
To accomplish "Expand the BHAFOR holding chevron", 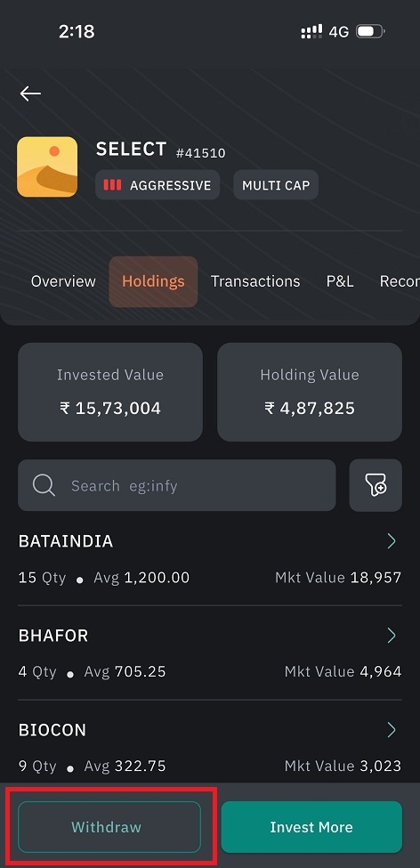I will pos(392,635).
